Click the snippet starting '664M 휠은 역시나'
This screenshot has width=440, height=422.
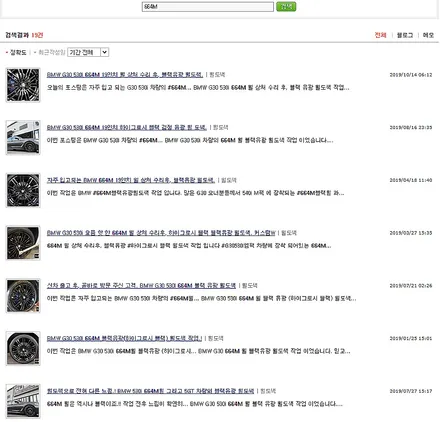pos(195,404)
